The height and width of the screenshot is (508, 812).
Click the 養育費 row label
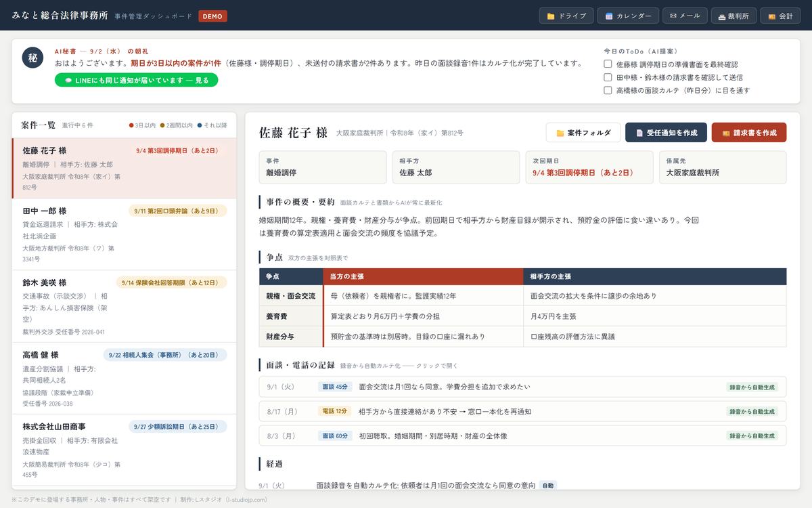click(x=291, y=316)
